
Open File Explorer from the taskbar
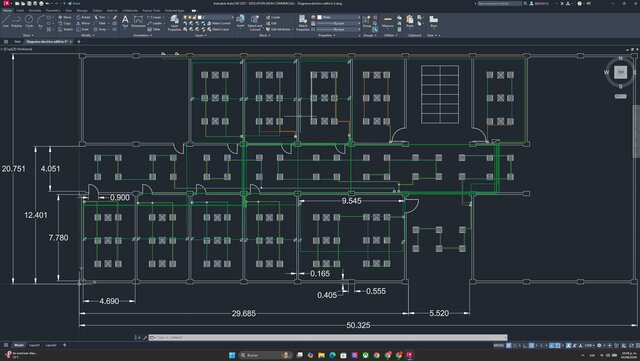click(321, 355)
